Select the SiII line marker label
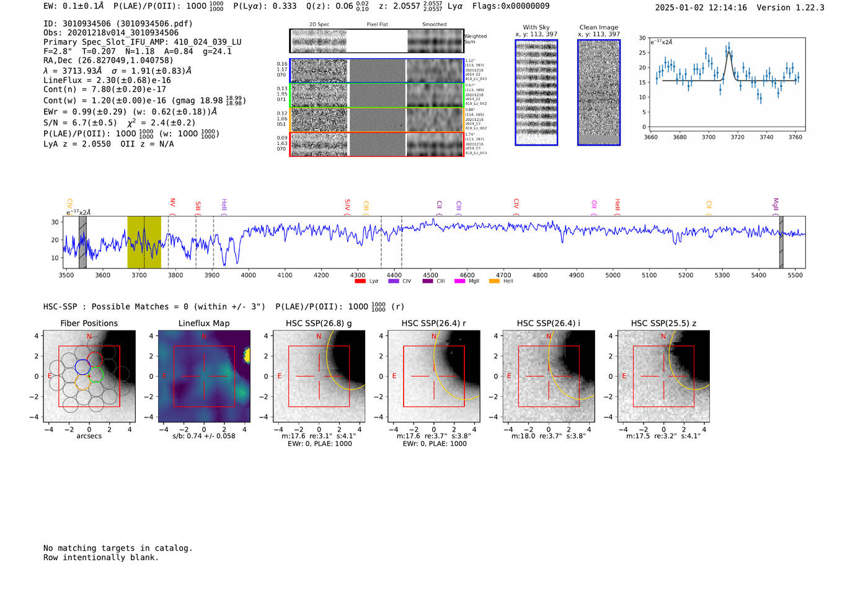The height and width of the screenshot is (591, 868). click(198, 206)
